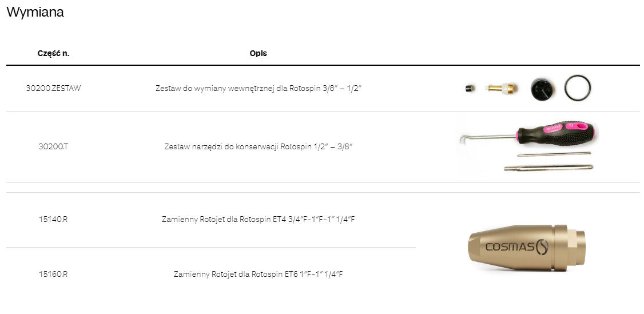
Task: Click the Opis column header
Action: [258, 53]
